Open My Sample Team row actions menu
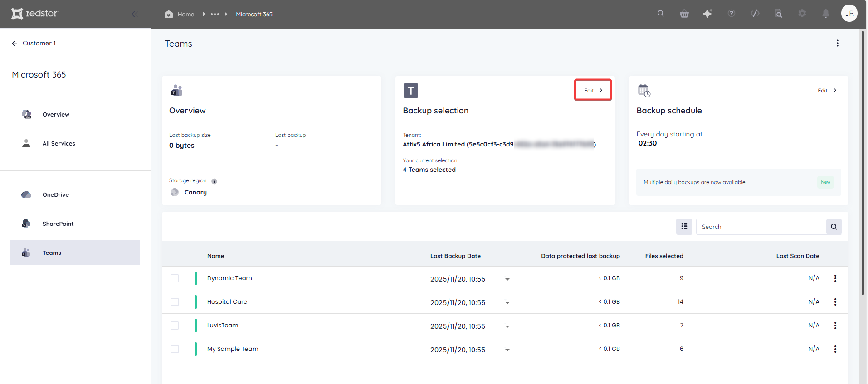The height and width of the screenshot is (384, 868). [835, 349]
